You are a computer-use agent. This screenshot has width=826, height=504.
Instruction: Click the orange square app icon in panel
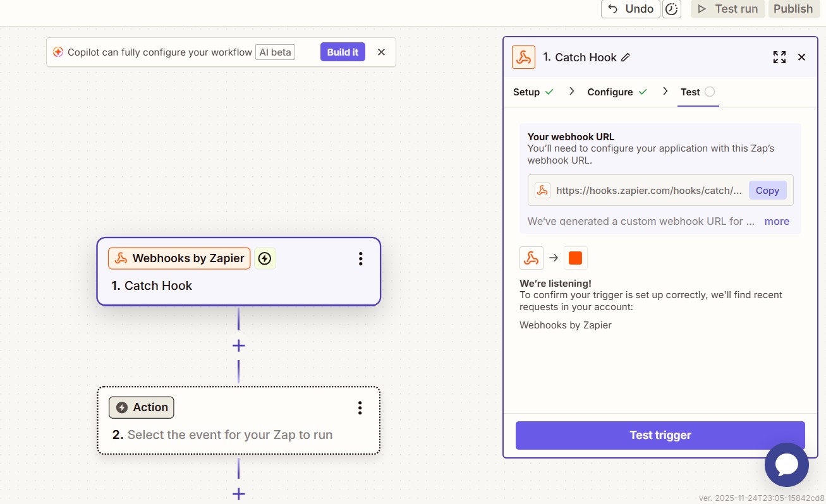(x=575, y=258)
